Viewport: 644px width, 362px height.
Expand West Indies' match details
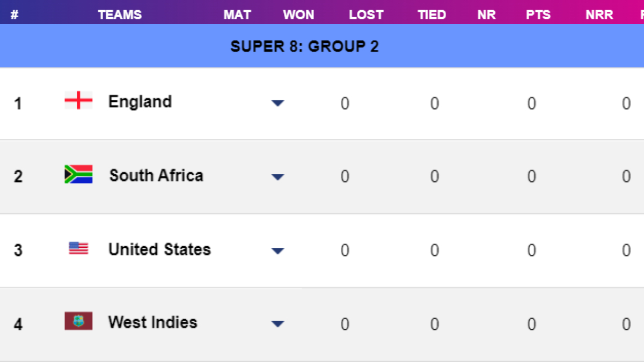[278, 323]
